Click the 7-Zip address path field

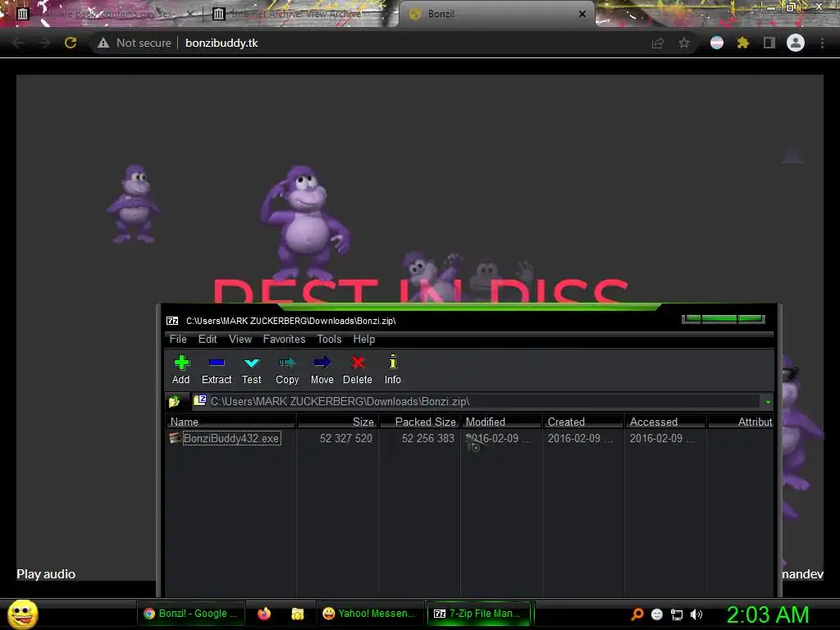coord(476,401)
